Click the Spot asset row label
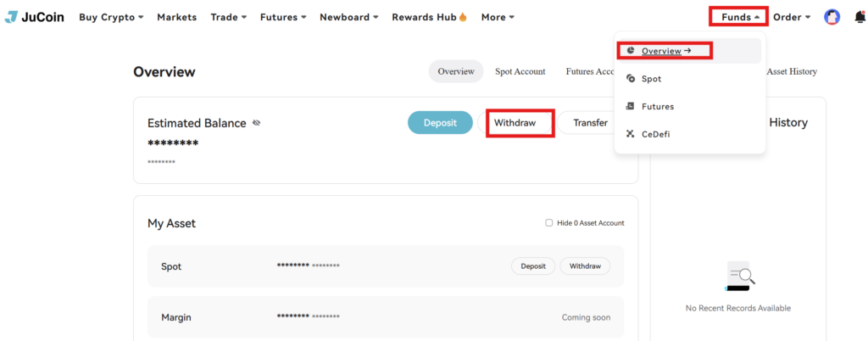Screen dimensions: 868x341 tap(171, 266)
